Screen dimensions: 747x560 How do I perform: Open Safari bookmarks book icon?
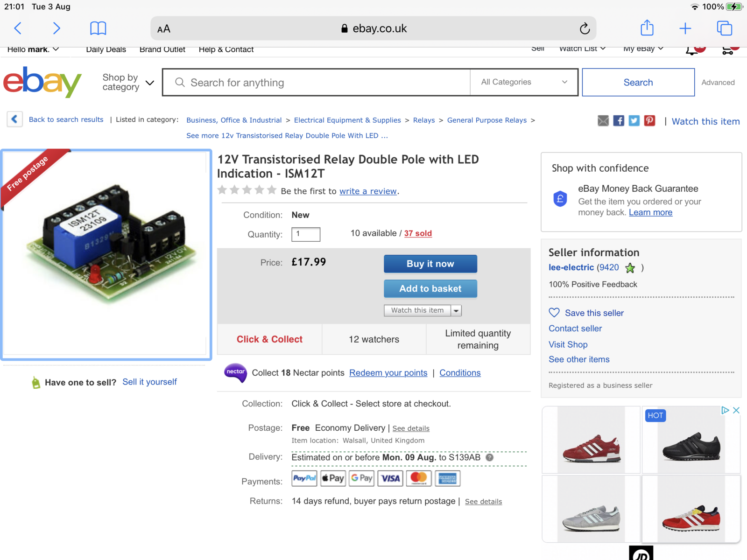click(x=98, y=28)
